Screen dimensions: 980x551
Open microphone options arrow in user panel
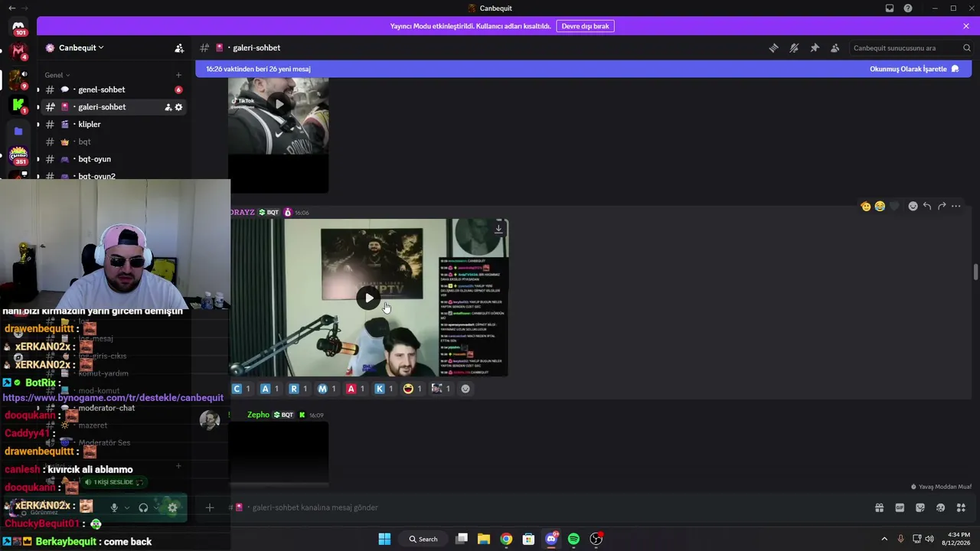(x=126, y=507)
